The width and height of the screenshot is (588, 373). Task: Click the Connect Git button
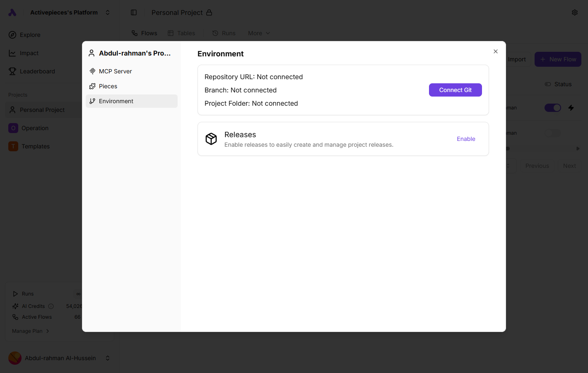pyautogui.click(x=455, y=90)
